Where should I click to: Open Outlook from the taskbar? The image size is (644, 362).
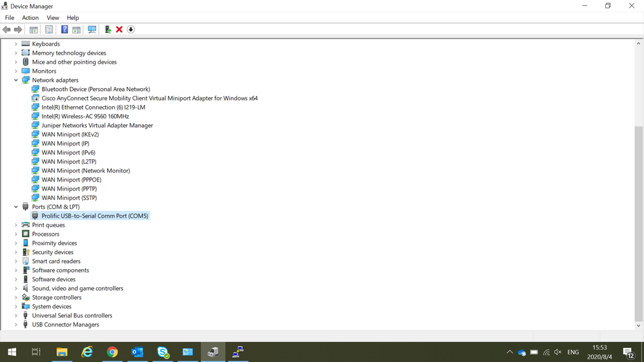[137, 352]
